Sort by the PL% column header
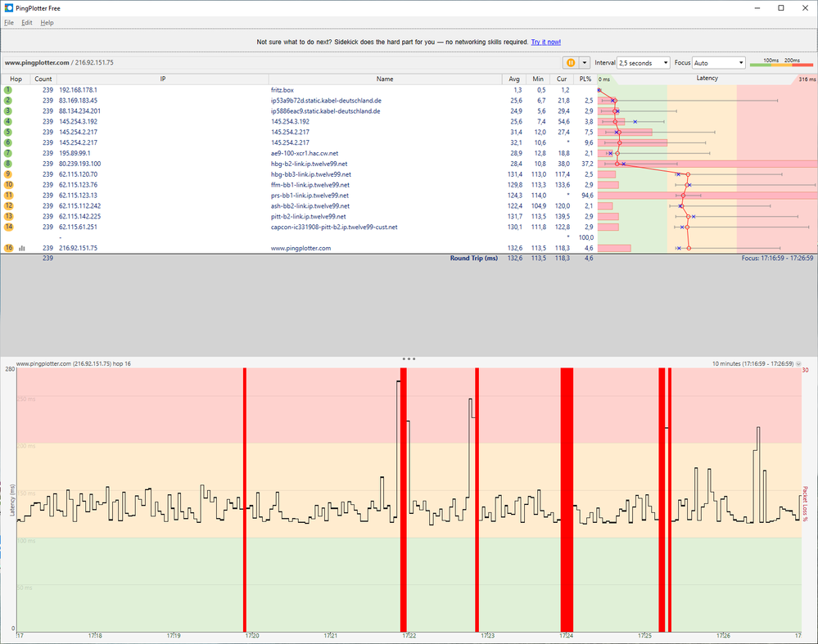 click(x=585, y=79)
